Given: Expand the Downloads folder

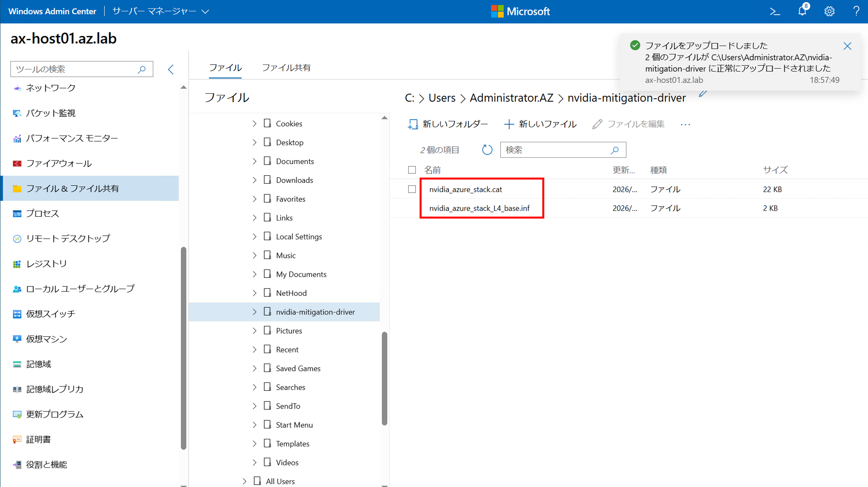Looking at the screenshot, I should [254, 180].
